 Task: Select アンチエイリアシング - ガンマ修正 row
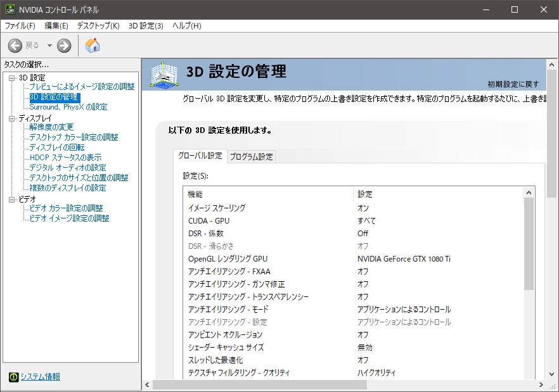(353, 284)
